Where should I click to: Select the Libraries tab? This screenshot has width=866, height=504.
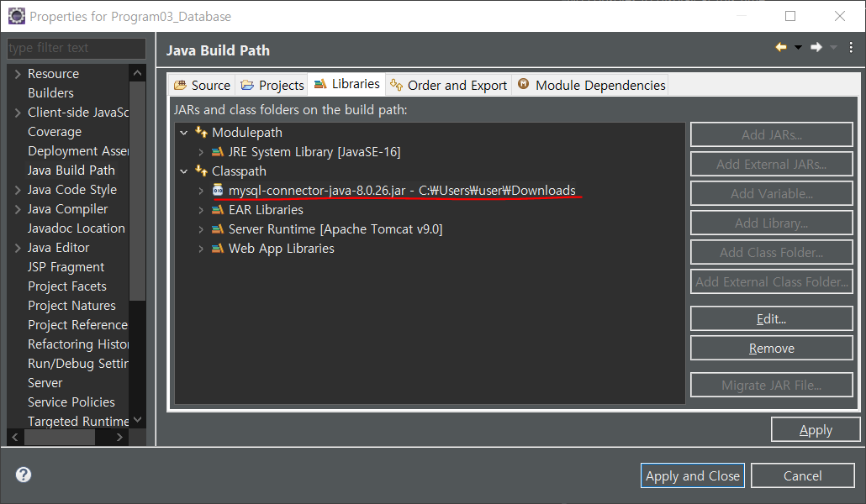[347, 84]
